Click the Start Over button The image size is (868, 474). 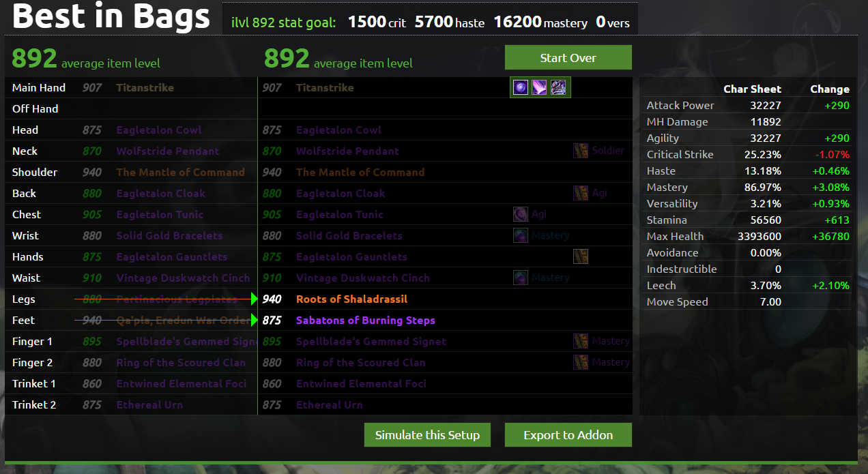[568, 57]
